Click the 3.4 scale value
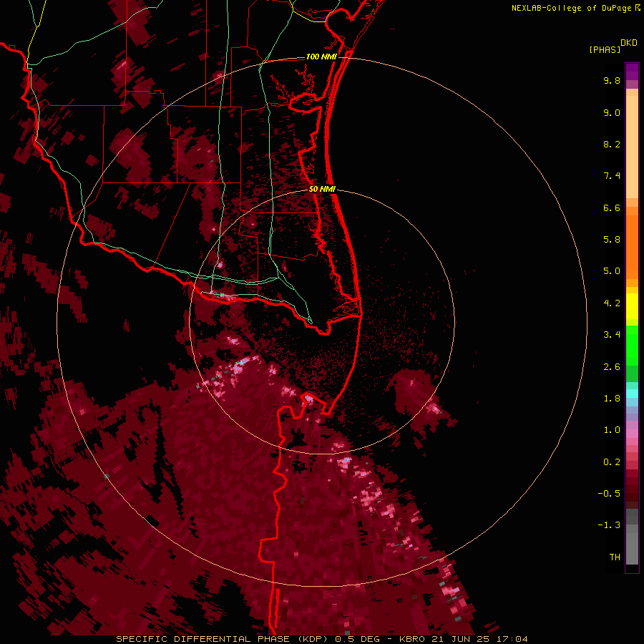644x644 pixels. pos(612,335)
